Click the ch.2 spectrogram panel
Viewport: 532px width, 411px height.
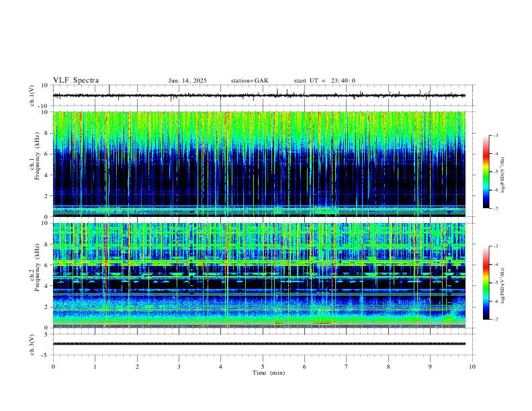(x=259, y=275)
